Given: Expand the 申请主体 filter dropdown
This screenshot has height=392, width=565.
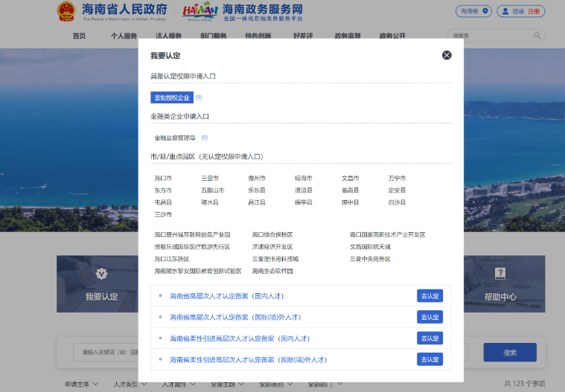Looking at the screenshot, I should click(81, 384).
